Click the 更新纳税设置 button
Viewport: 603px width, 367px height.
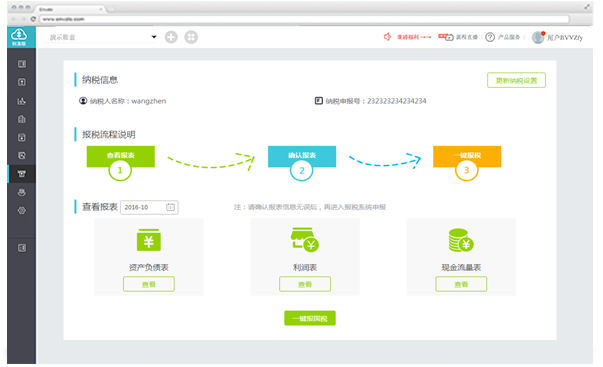516,80
